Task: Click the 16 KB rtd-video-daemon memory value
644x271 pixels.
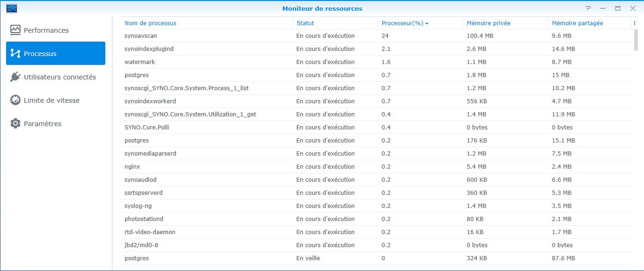Action: (x=475, y=232)
